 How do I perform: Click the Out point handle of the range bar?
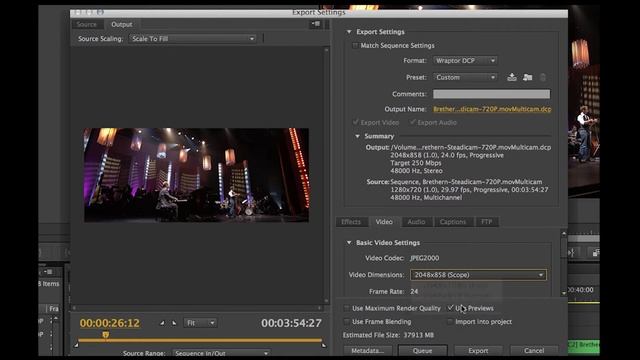pyautogui.click(x=324, y=345)
